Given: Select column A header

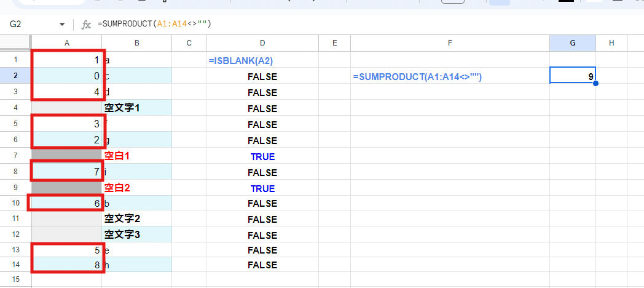Looking at the screenshot, I should pyautogui.click(x=66, y=43).
